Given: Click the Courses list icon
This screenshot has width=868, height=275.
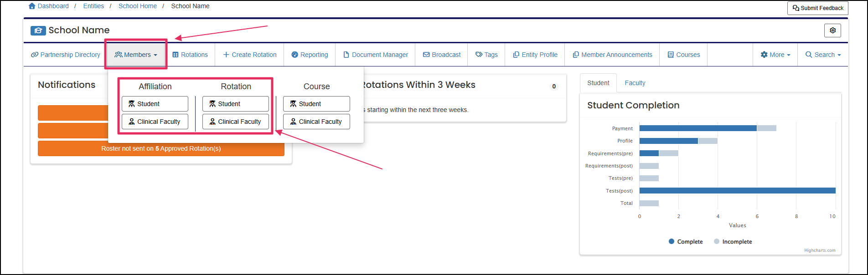Looking at the screenshot, I should [x=671, y=55].
